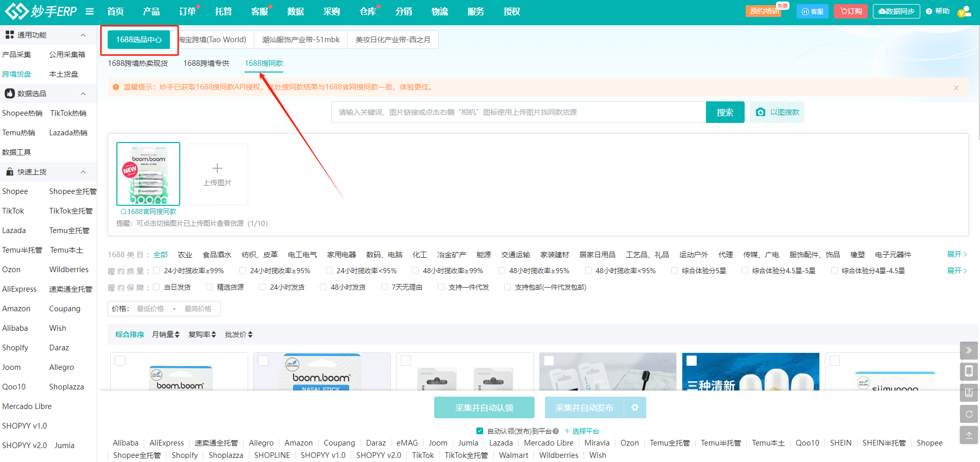The height and width of the screenshot is (462, 980).
Task: Open the 帮助 question mark icon
Action: click(x=929, y=11)
